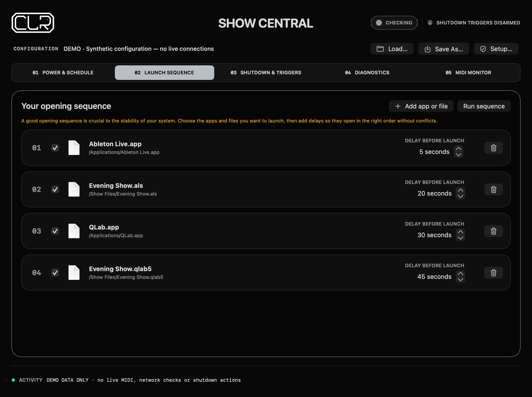
Task: Click the teal activity status dot
Action: (x=14, y=380)
